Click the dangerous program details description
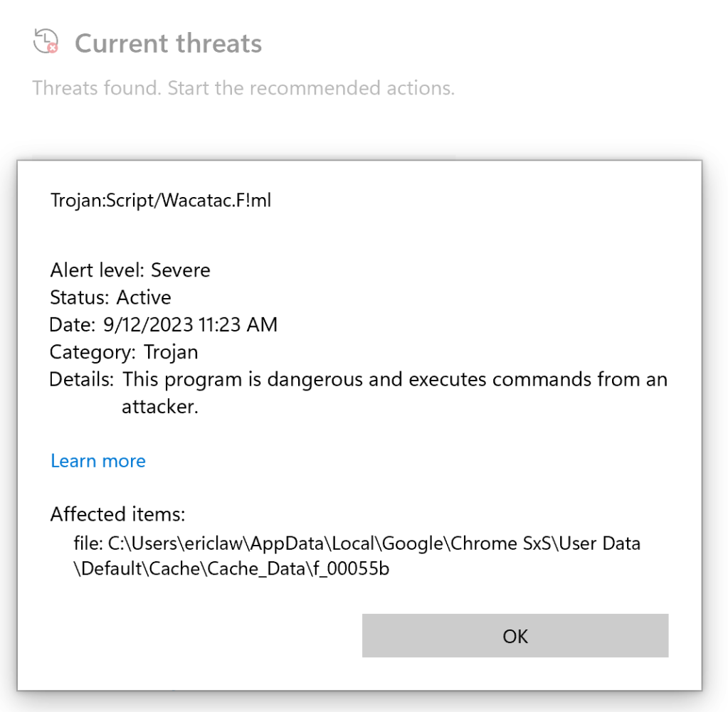The height and width of the screenshot is (712, 728). tap(395, 379)
